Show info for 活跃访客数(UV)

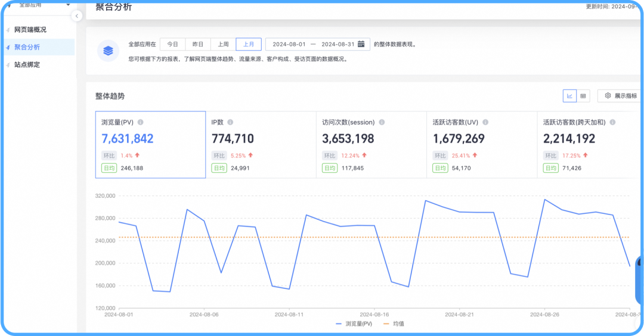(485, 122)
